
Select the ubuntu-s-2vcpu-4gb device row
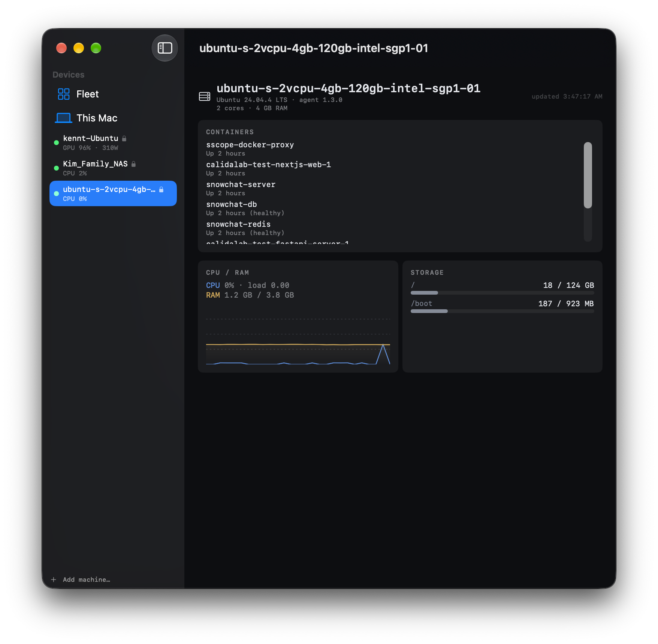point(113,193)
